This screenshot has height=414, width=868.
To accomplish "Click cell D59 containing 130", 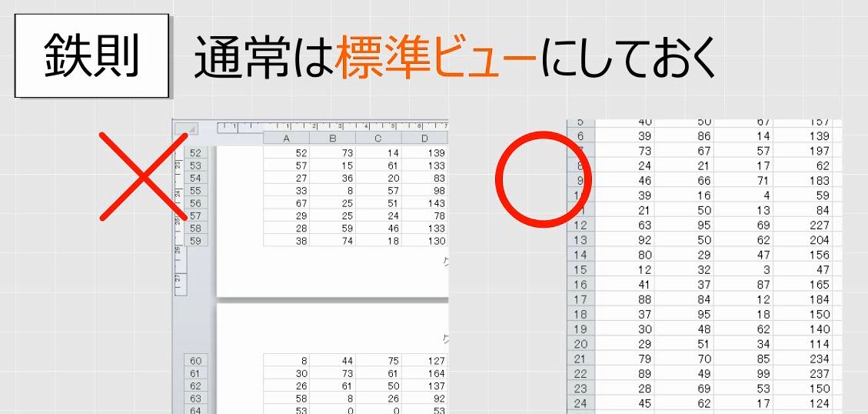I will point(424,241).
